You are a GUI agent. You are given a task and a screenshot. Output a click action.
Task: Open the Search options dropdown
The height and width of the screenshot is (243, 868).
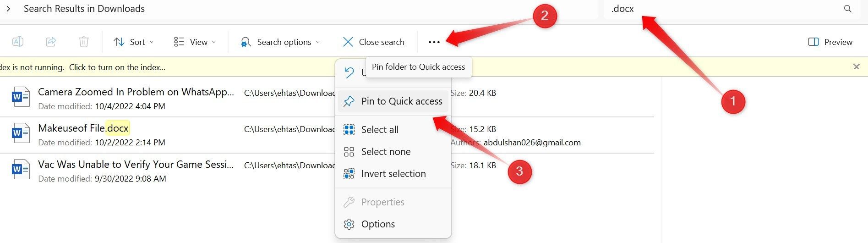pos(280,42)
